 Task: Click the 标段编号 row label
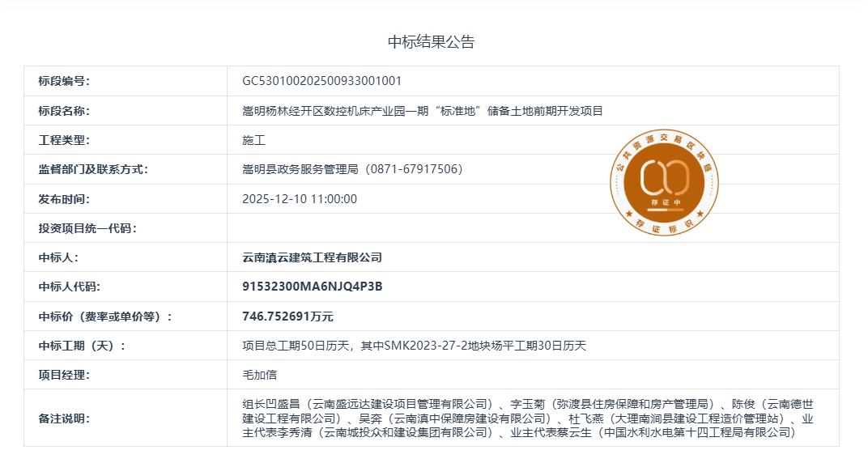[x=64, y=81]
